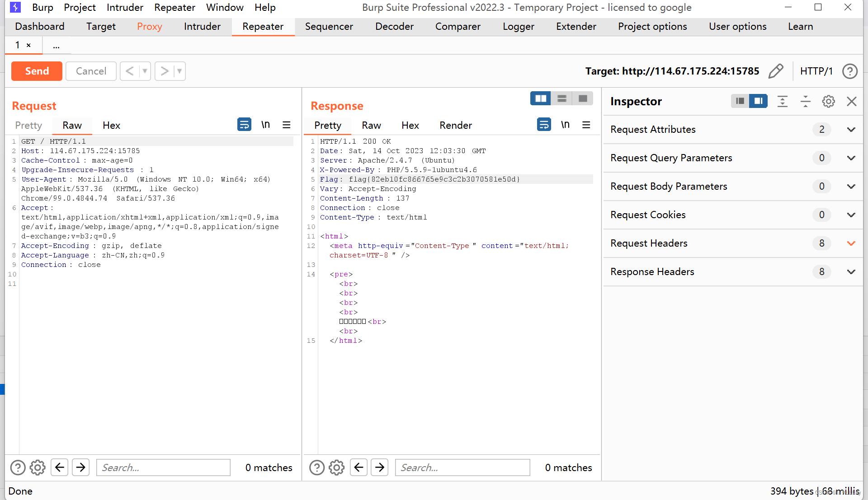Open Response search help icon
Screen dimensions: 868x500
click(317, 467)
